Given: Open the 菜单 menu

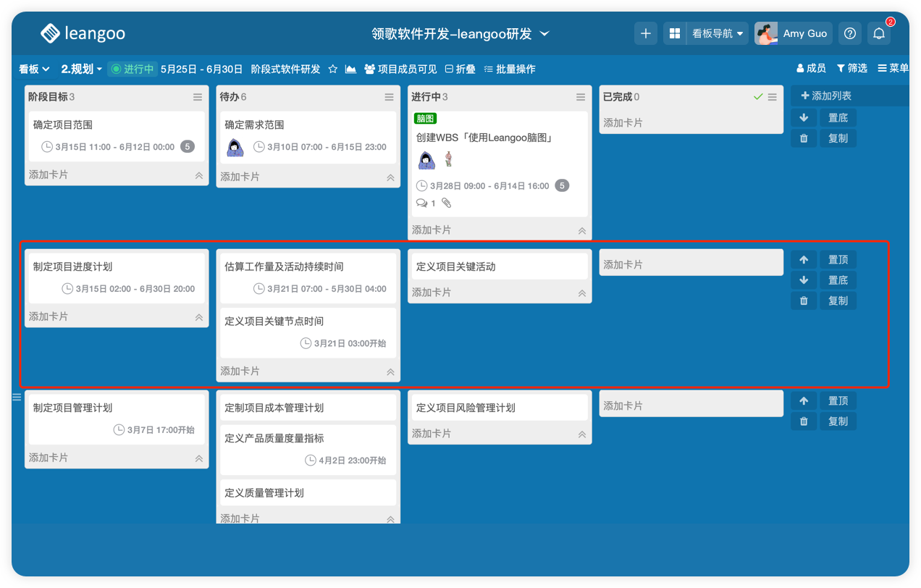Looking at the screenshot, I should tap(893, 68).
